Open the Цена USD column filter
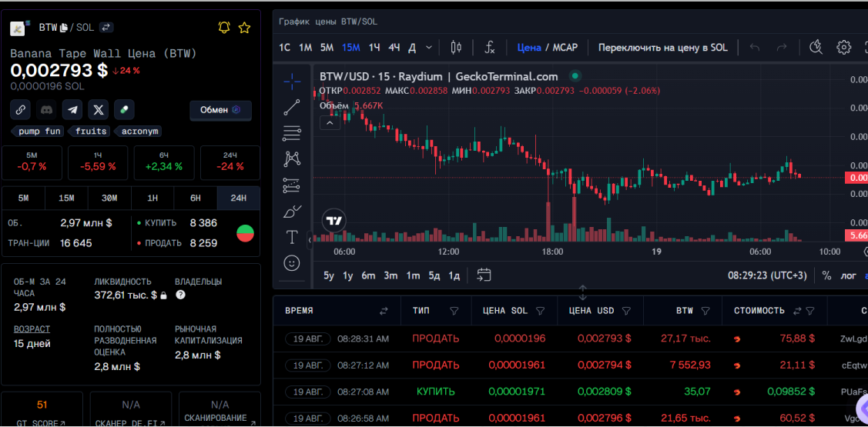This screenshot has height=427, width=868. [627, 311]
